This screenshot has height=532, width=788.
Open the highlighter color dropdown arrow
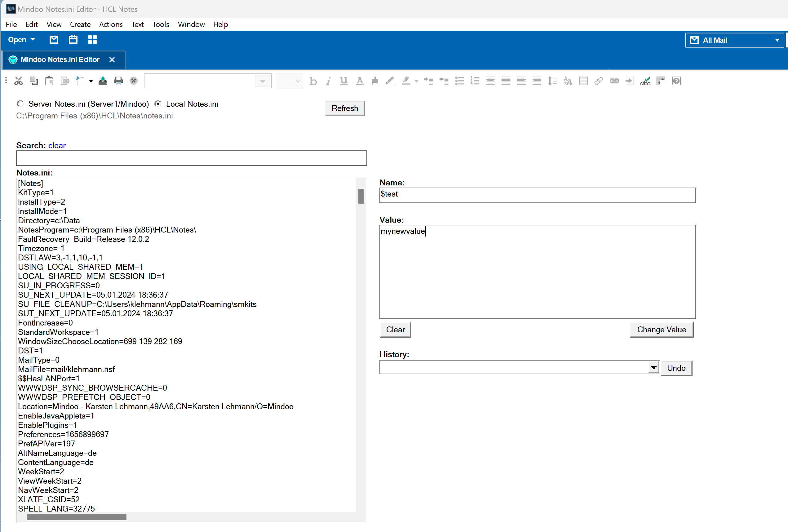tap(416, 81)
